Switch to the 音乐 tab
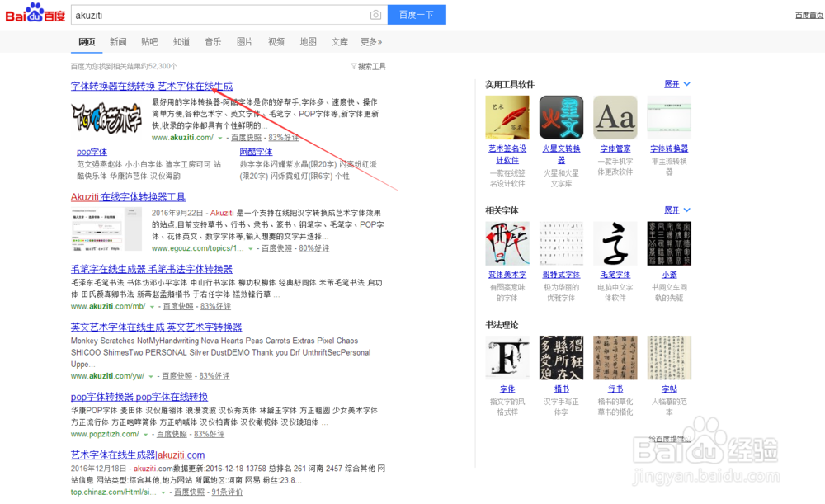 pos(213,41)
